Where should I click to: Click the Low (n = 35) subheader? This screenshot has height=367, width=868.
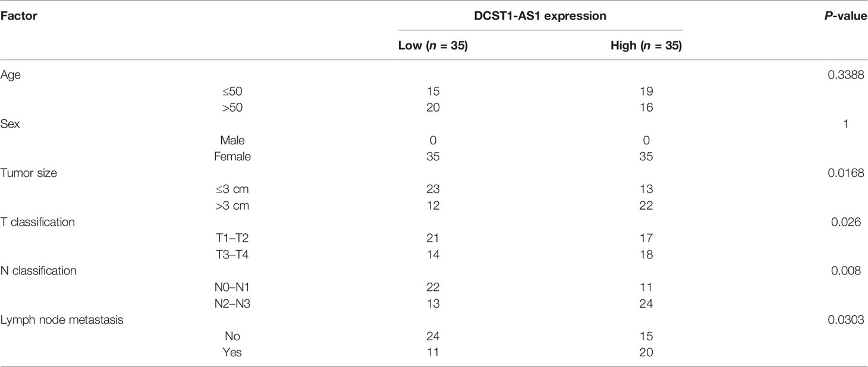pos(432,46)
